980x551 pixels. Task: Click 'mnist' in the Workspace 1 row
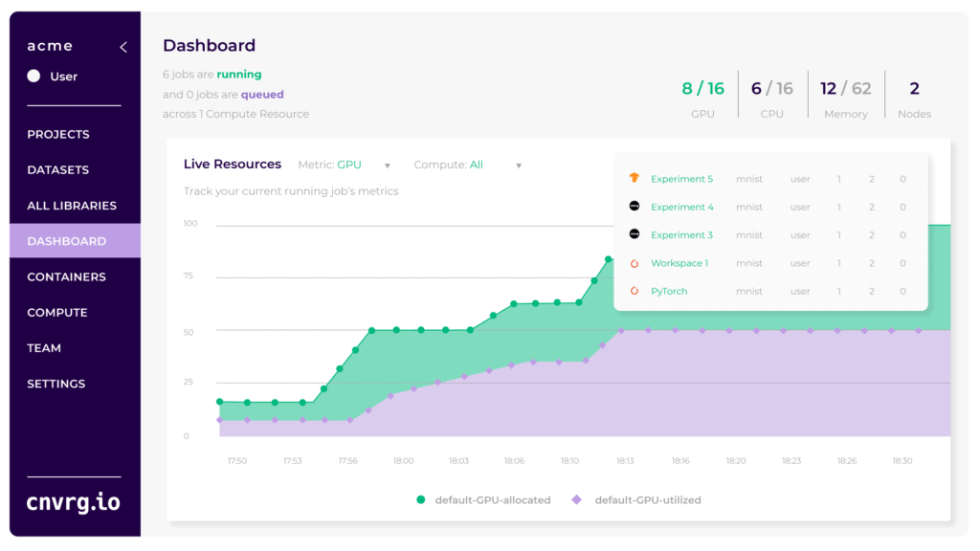748,263
